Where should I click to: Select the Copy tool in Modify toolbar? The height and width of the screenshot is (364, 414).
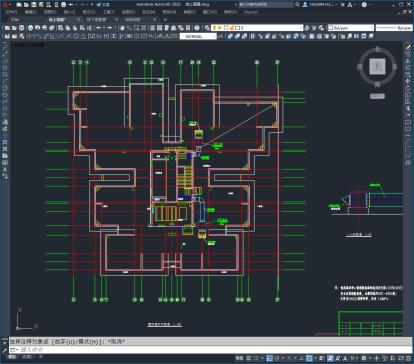[x=408, y=54]
